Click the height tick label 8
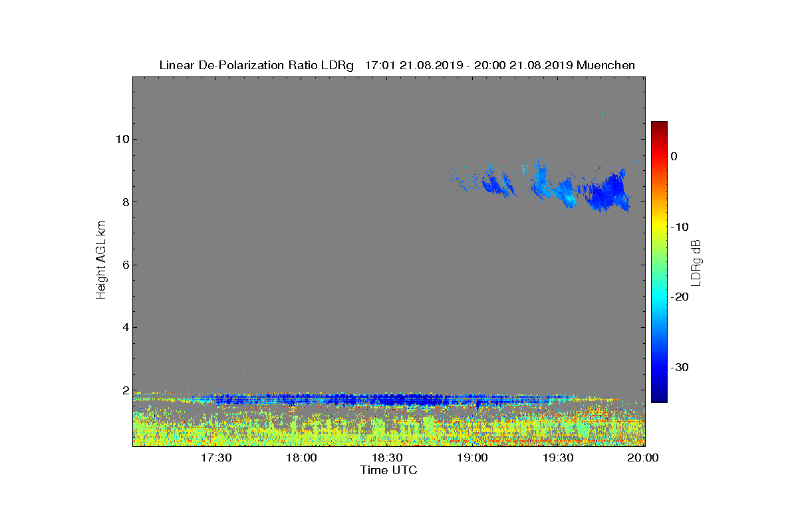Screen dimensions: 798x532 pos(124,202)
